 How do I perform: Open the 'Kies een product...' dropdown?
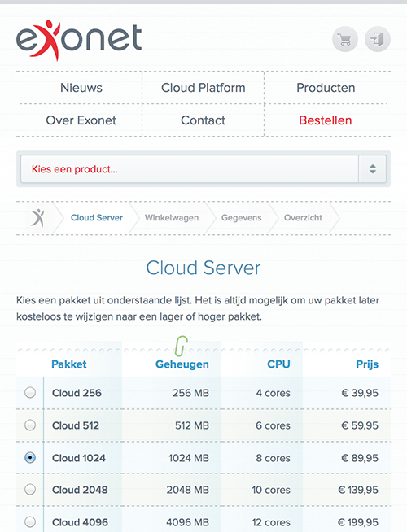tap(203, 169)
